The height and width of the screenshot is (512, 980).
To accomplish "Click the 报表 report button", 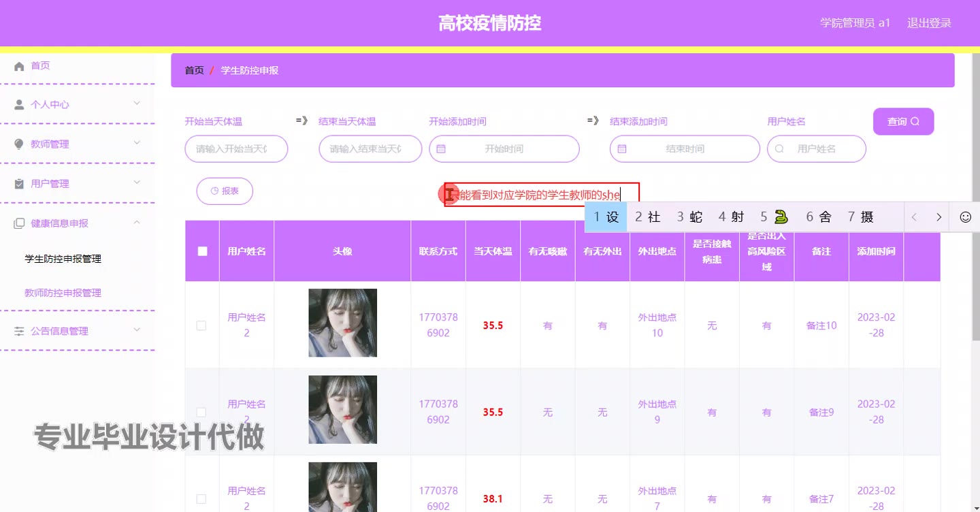I will 225,191.
